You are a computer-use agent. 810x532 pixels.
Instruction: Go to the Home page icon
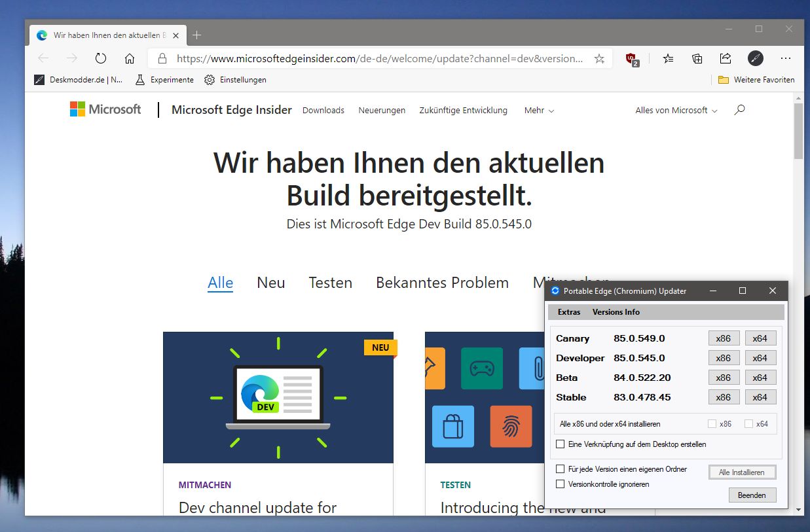[x=130, y=58]
